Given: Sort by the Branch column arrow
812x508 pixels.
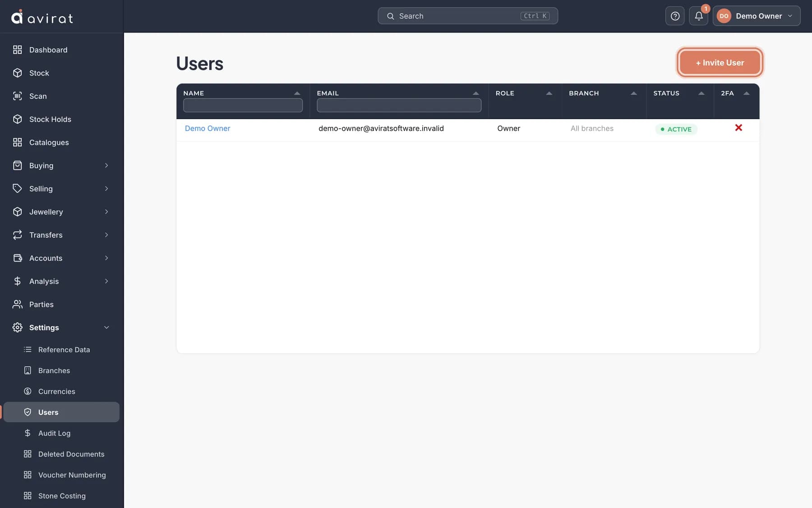Looking at the screenshot, I should 633,93.
